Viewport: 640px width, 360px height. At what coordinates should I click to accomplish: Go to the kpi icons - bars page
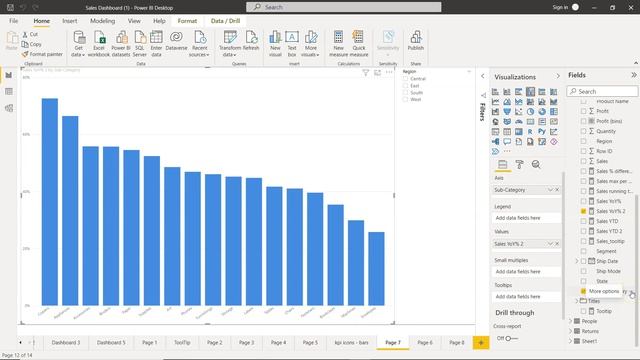351,342
